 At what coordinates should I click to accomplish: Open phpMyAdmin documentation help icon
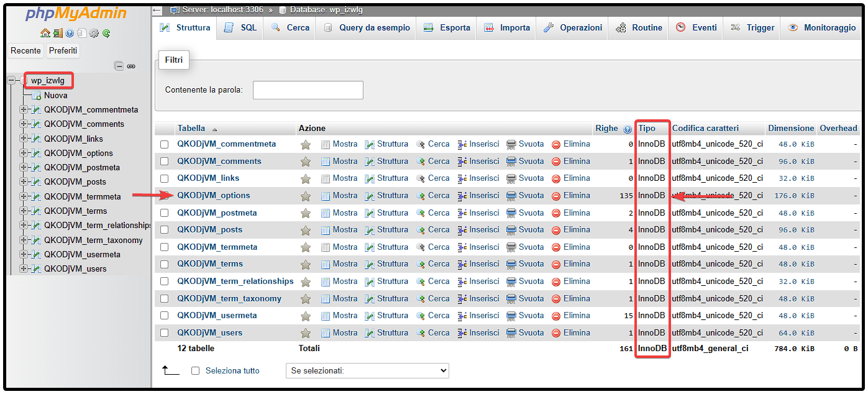pyautogui.click(x=70, y=33)
